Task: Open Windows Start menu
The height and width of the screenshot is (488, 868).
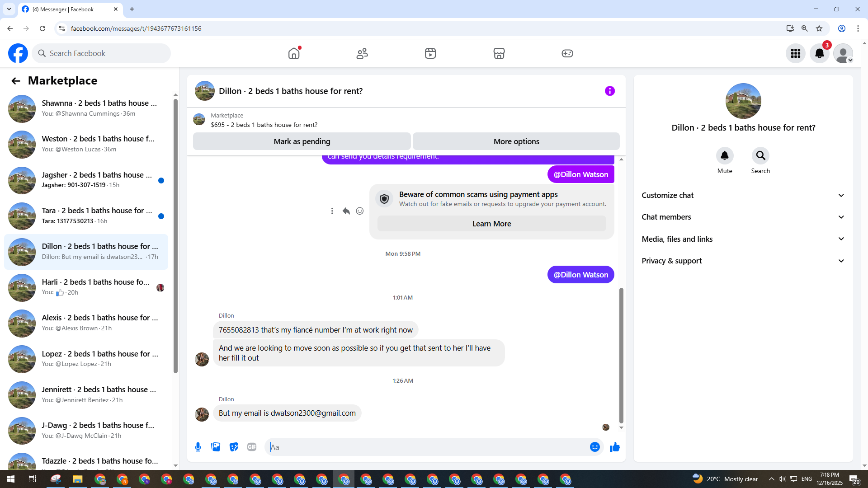Action: [11, 479]
